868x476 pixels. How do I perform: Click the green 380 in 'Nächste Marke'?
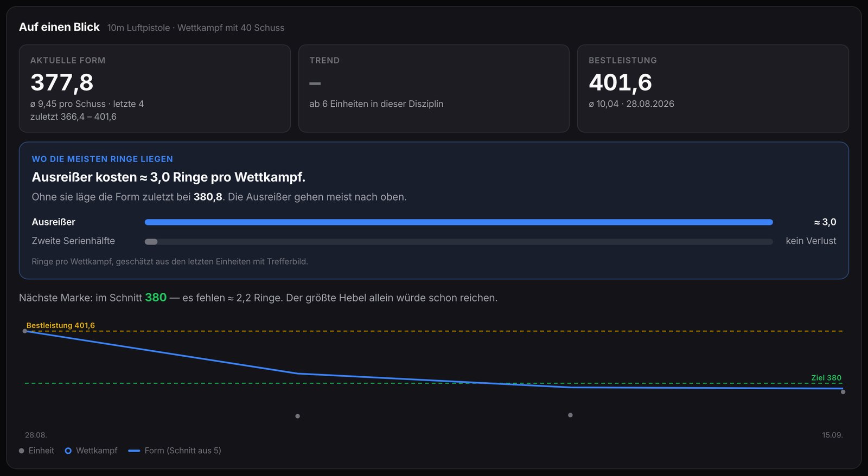[x=156, y=298]
